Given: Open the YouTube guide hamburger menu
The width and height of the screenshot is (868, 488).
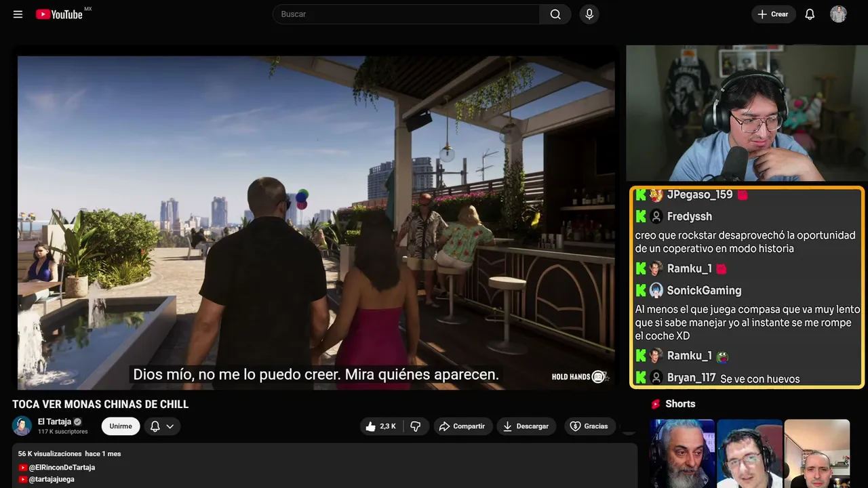Looking at the screenshot, I should 18,14.
